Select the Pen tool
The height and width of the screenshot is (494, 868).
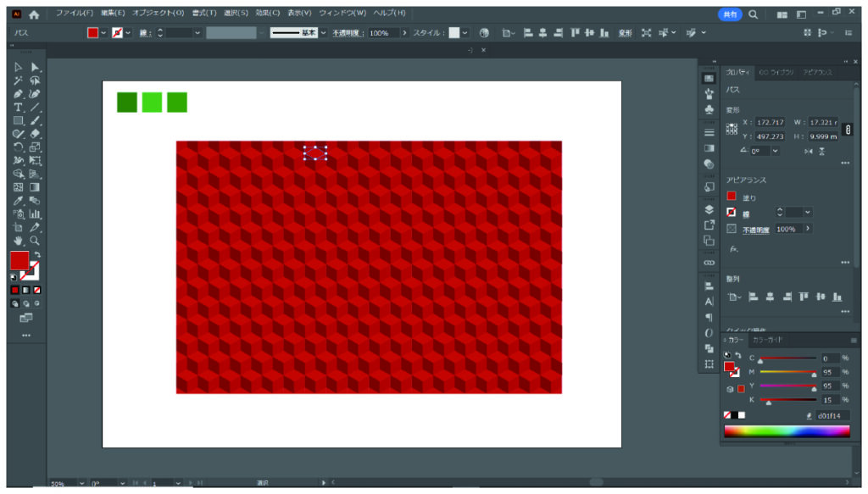[x=19, y=94]
